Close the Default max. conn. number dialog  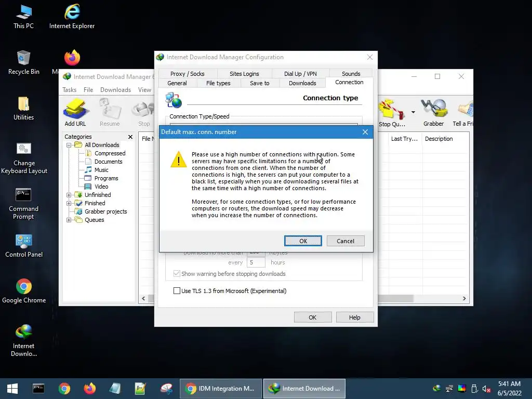click(365, 132)
